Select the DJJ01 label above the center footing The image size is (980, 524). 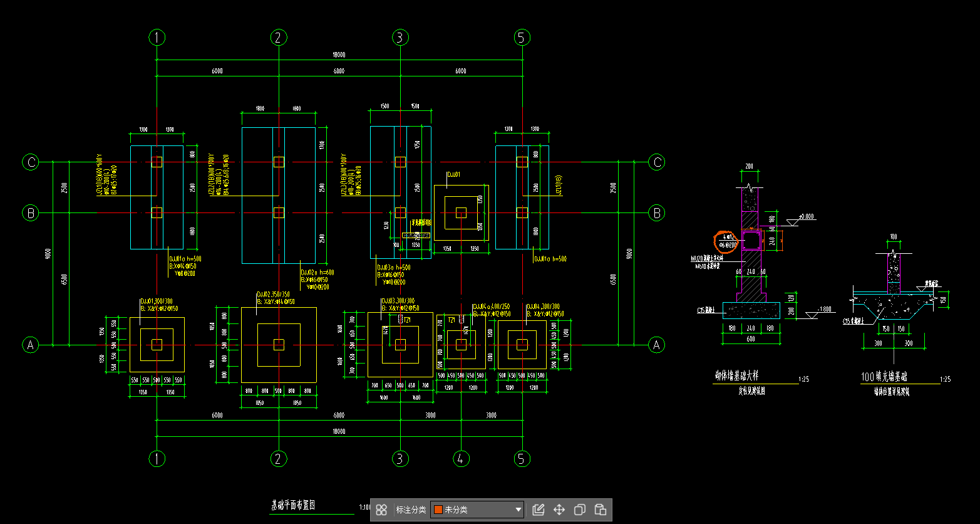pos(453,174)
